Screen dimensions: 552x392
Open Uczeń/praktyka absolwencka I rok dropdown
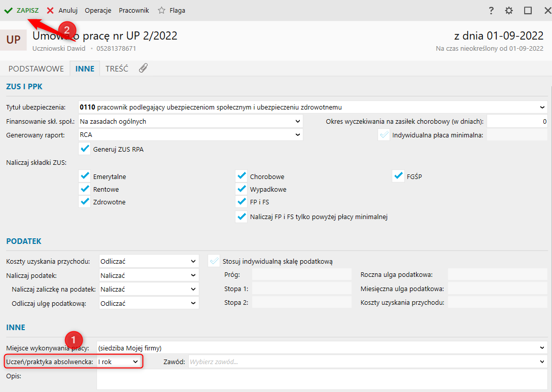(135, 362)
